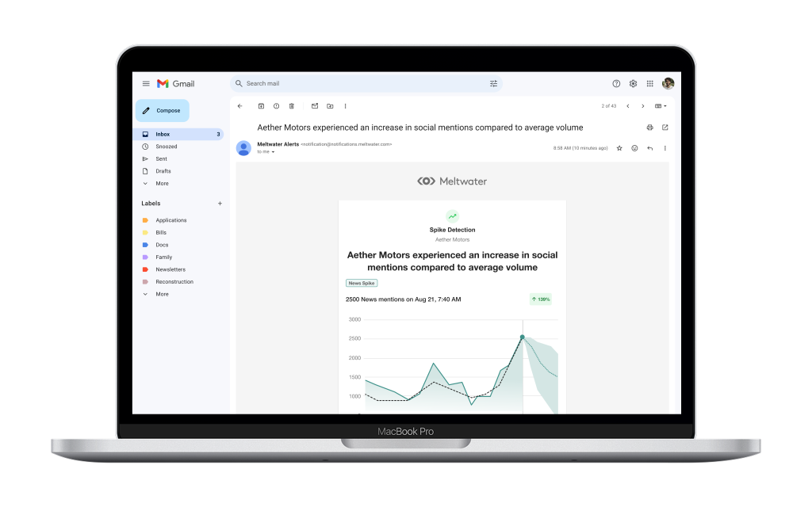The width and height of the screenshot is (812, 511).
Task: Click the reply arrow icon
Action: coord(649,148)
